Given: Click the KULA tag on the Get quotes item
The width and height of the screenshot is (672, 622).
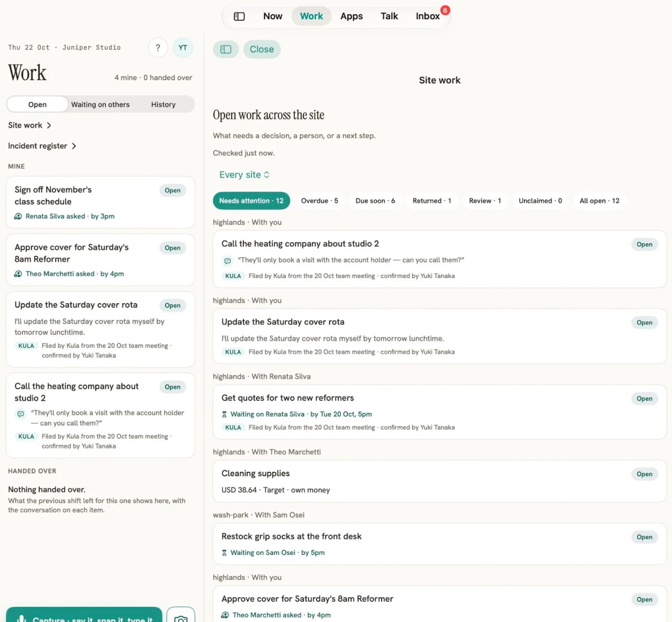Looking at the screenshot, I should pyautogui.click(x=233, y=428).
